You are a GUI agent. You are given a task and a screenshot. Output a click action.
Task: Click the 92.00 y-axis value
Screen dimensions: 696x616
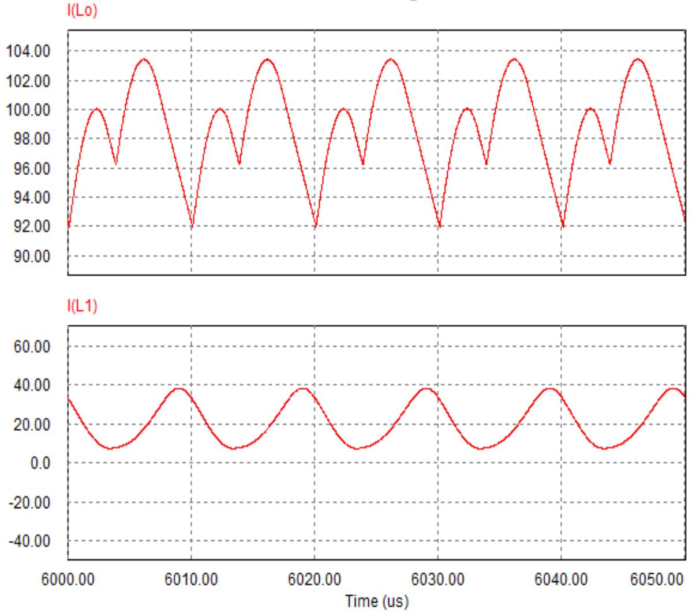32,227
